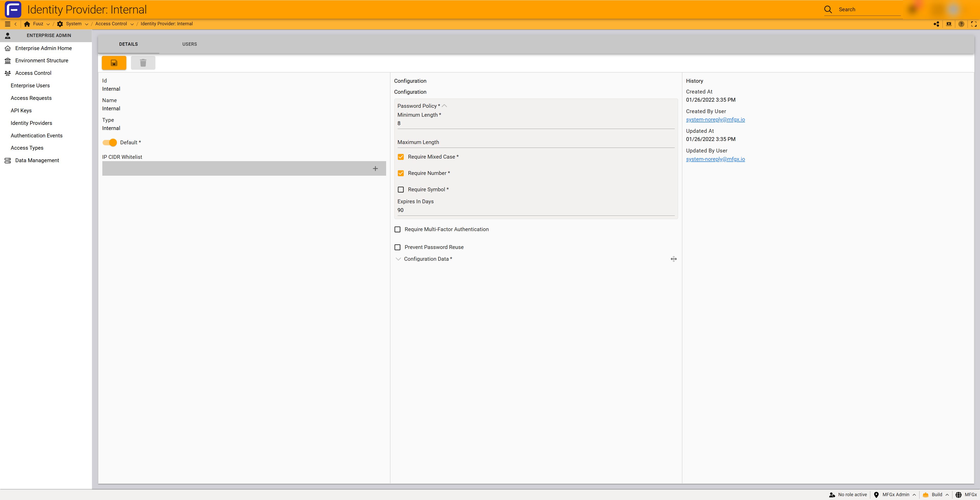980x500 pixels.
Task: Click the Enterprise Admin sidebar header
Action: (x=46, y=35)
